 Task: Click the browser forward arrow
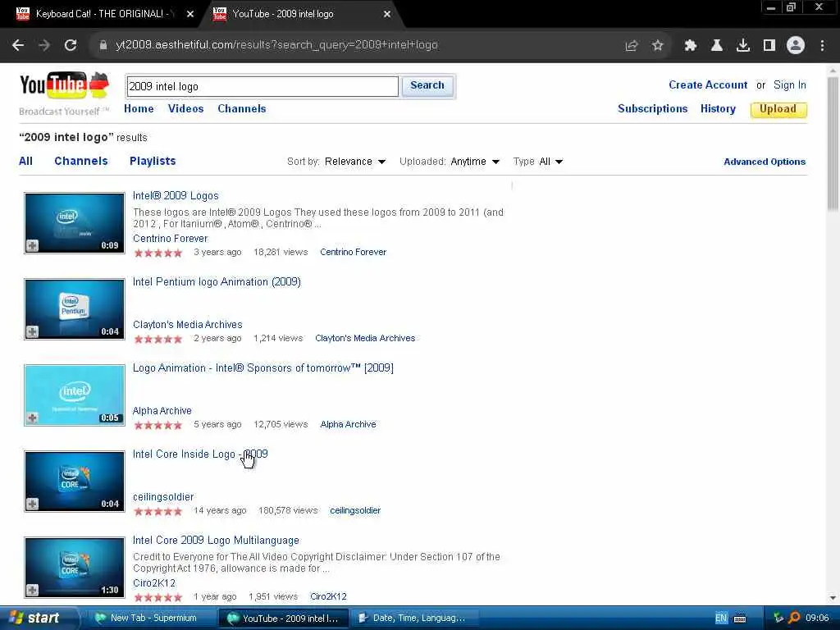[44, 46]
